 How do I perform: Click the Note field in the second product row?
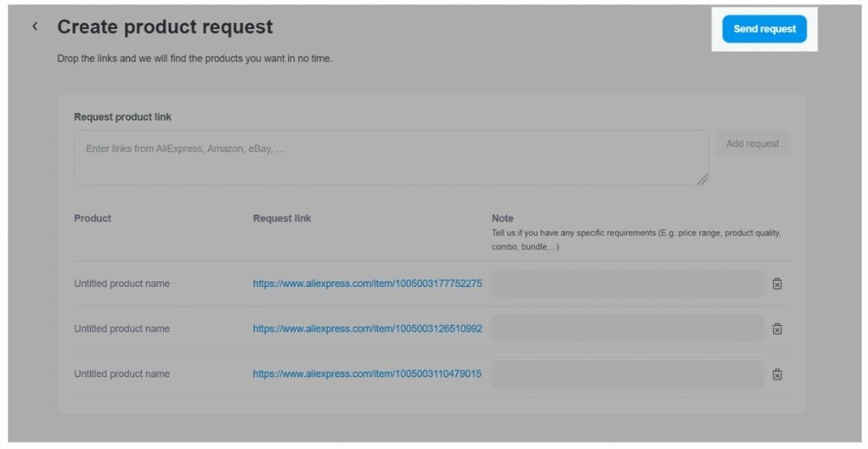click(627, 329)
